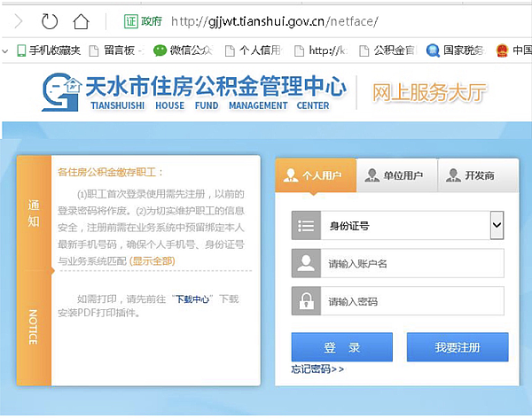Viewport: 532px width, 419px height.
Task: Click the 我要注册 register button
Action: 458,347
